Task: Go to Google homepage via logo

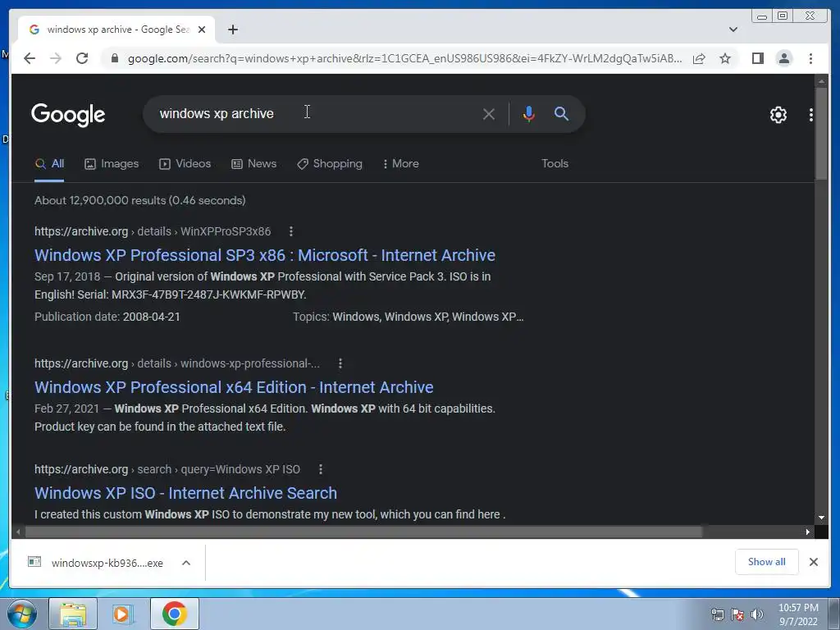Action: tap(68, 115)
